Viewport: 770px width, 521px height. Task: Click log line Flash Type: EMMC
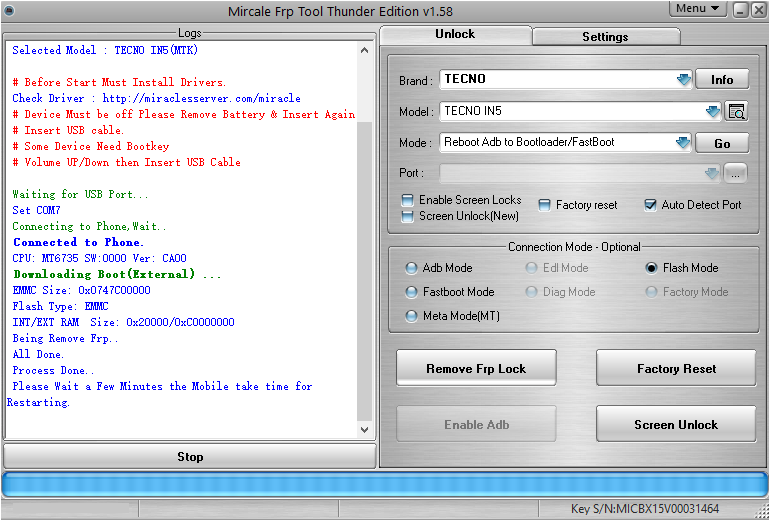point(60,306)
